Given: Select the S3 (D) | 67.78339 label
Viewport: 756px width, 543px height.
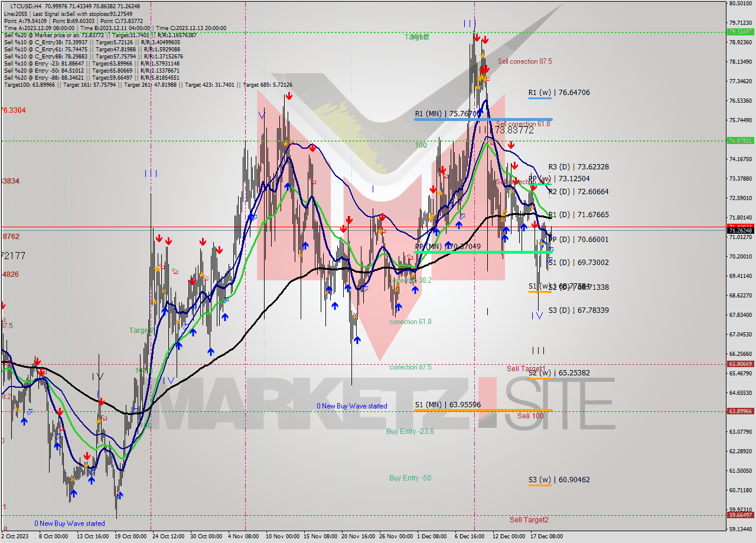Looking at the screenshot, I should 578,310.
